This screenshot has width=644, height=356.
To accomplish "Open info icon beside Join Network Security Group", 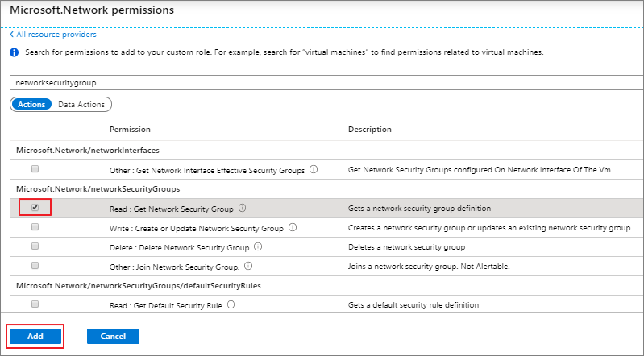I will 248,266.
